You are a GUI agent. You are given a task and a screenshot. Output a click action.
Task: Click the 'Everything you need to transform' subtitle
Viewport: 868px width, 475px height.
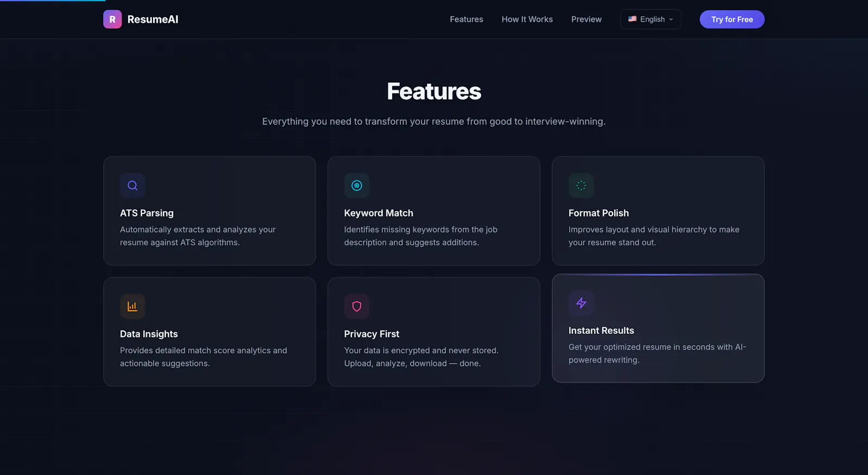[x=434, y=122]
